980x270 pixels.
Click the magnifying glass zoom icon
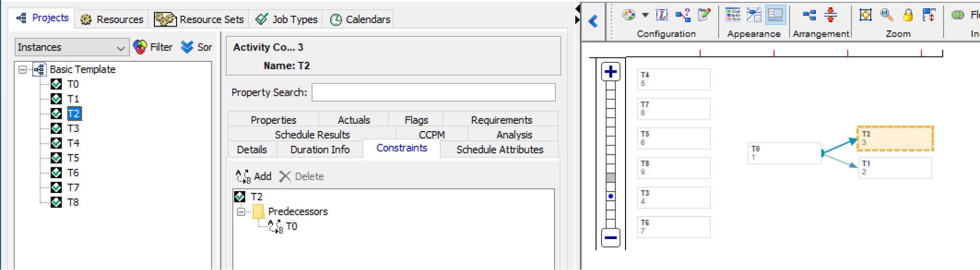[886, 15]
